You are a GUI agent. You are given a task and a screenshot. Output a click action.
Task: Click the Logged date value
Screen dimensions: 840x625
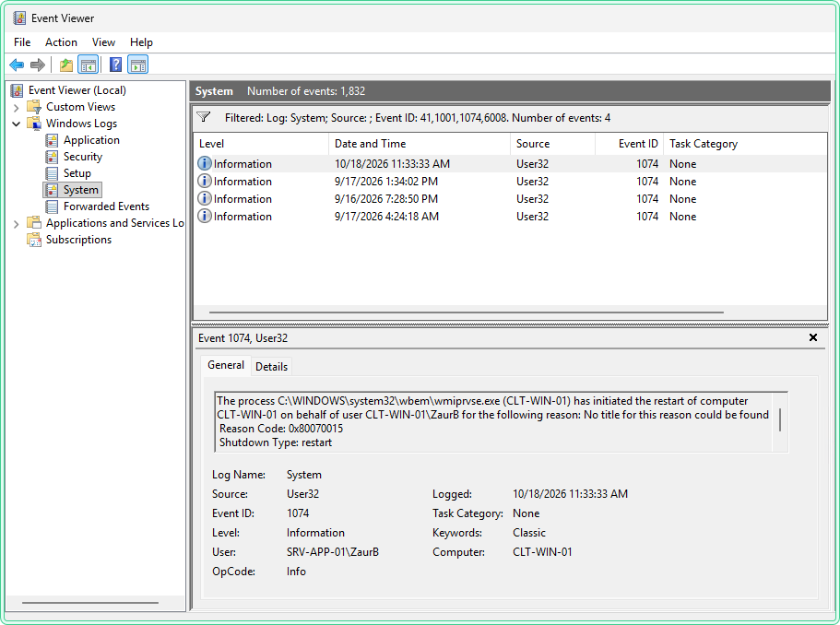pos(570,494)
